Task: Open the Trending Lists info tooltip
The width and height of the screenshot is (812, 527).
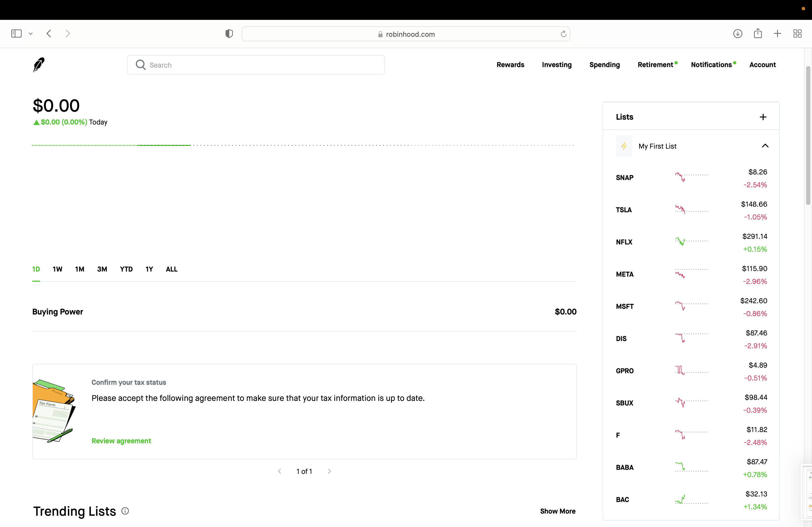Action: 125,511
